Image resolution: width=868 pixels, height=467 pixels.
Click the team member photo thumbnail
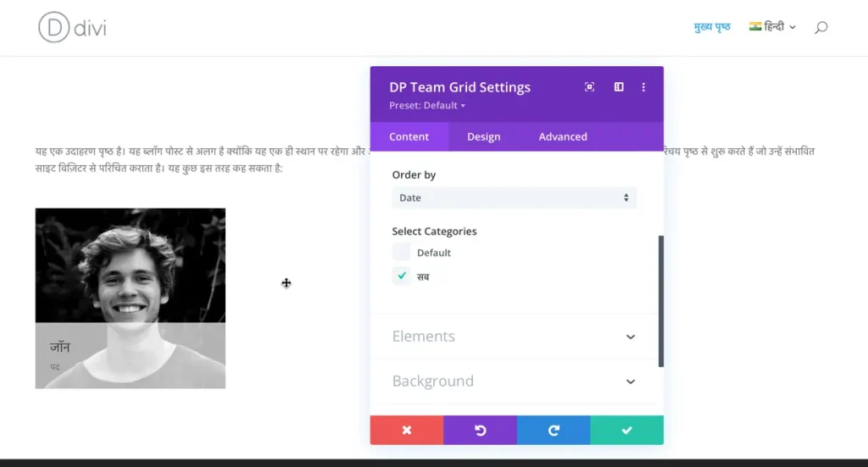130,298
